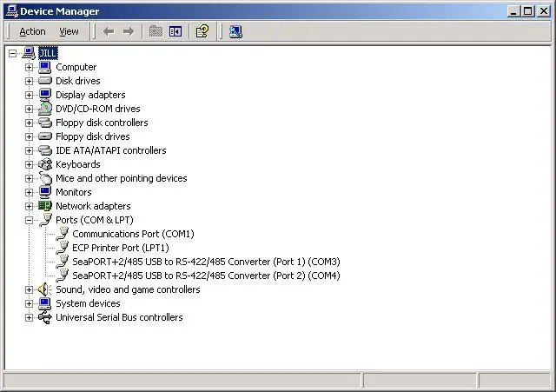Select Communications Port (COM1)

coord(133,234)
